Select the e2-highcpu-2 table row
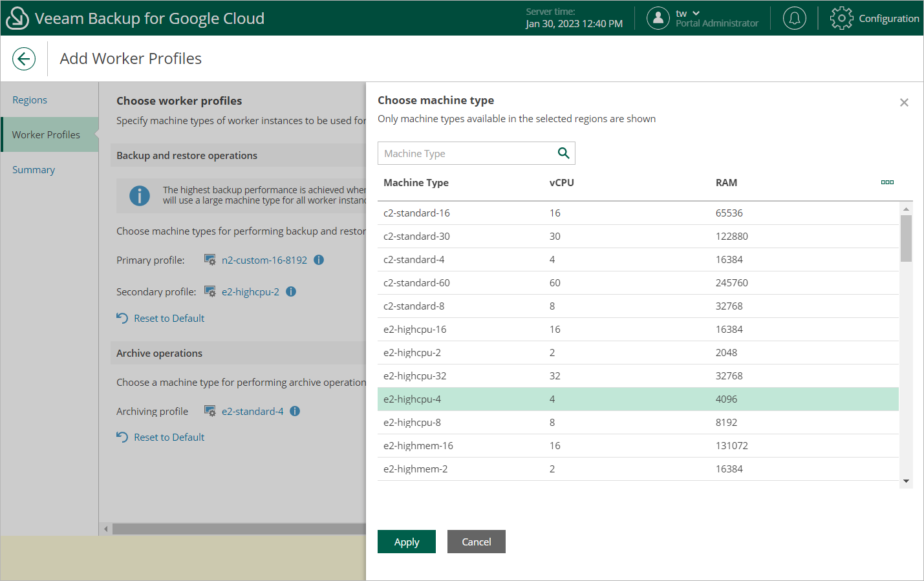This screenshot has height=581, width=924. coord(638,353)
